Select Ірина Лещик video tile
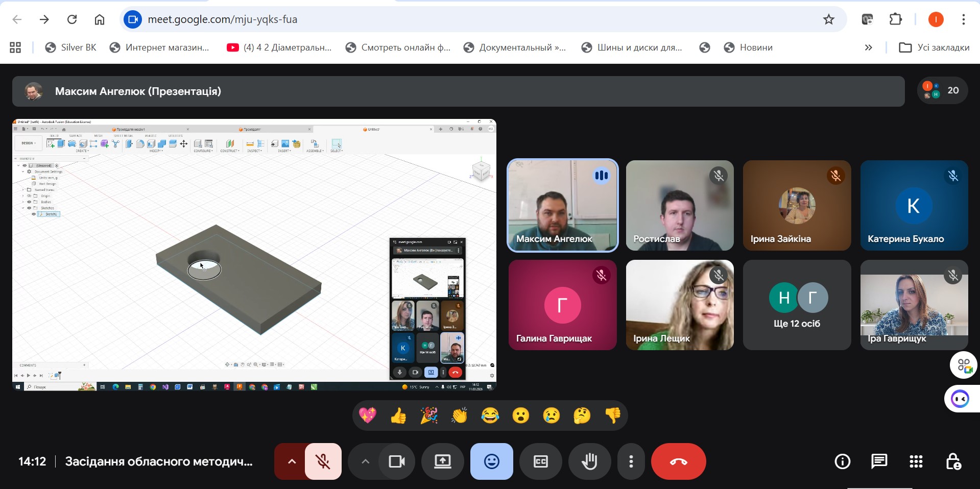Screen dimensions: 980x489 pos(680,305)
